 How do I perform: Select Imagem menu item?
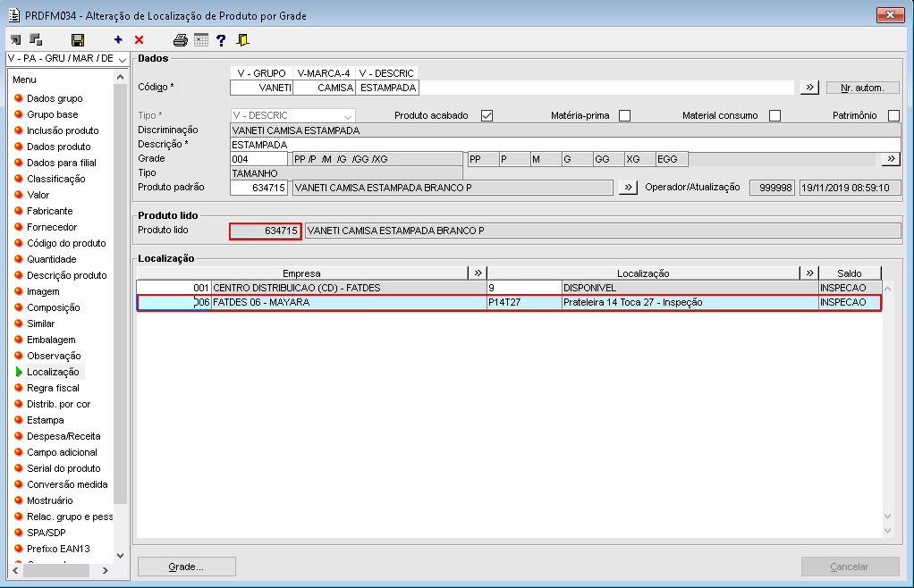tap(43, 291)
